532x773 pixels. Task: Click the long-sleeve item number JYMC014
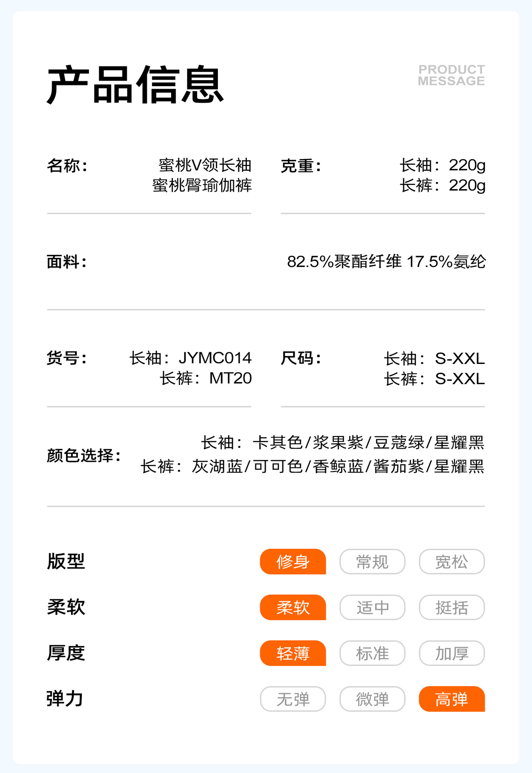tap(215, 358)
